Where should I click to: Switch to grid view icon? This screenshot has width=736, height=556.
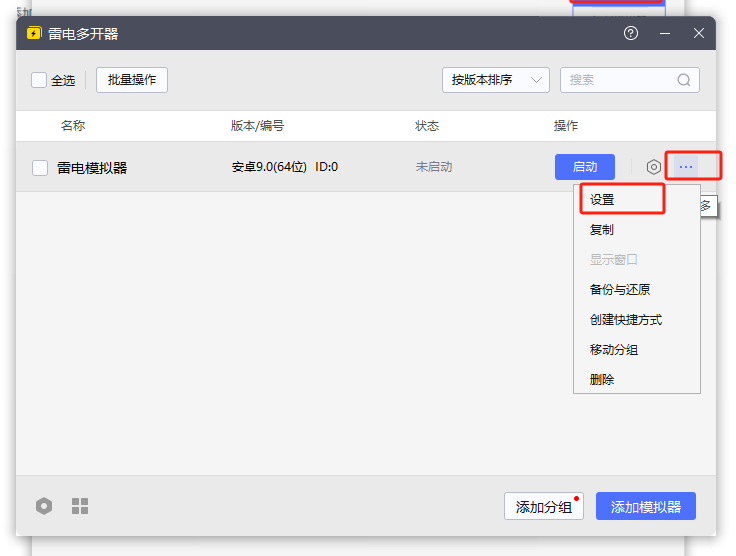[80, 506]
